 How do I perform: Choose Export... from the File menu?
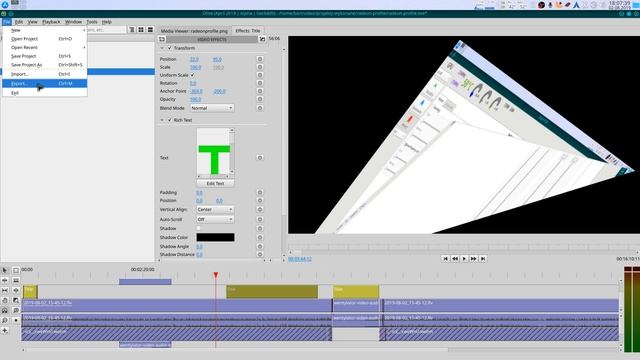(44, 83)
